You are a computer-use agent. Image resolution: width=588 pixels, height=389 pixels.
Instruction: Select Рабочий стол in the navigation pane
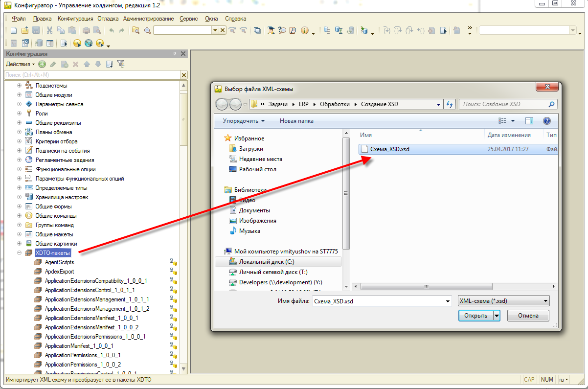click(257, 169)
